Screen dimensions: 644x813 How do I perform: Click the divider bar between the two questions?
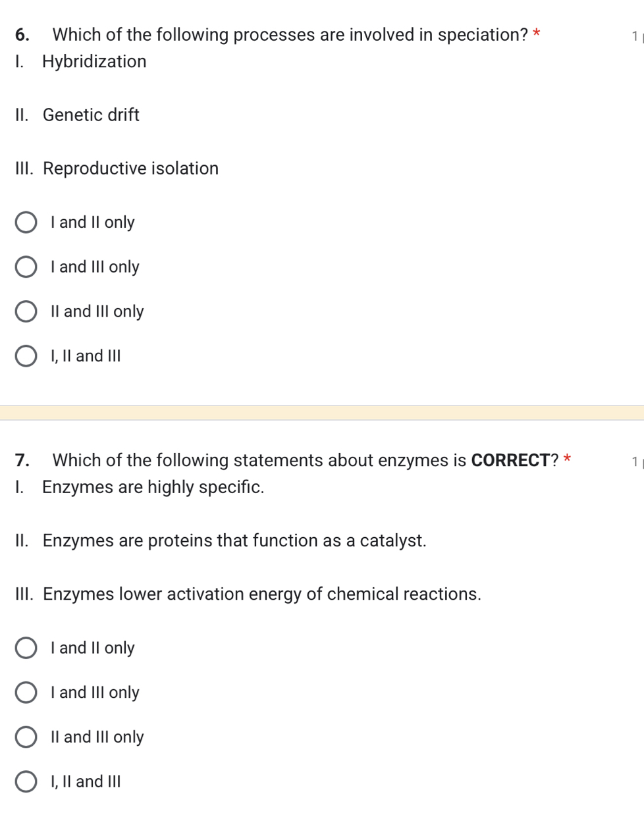322,411
